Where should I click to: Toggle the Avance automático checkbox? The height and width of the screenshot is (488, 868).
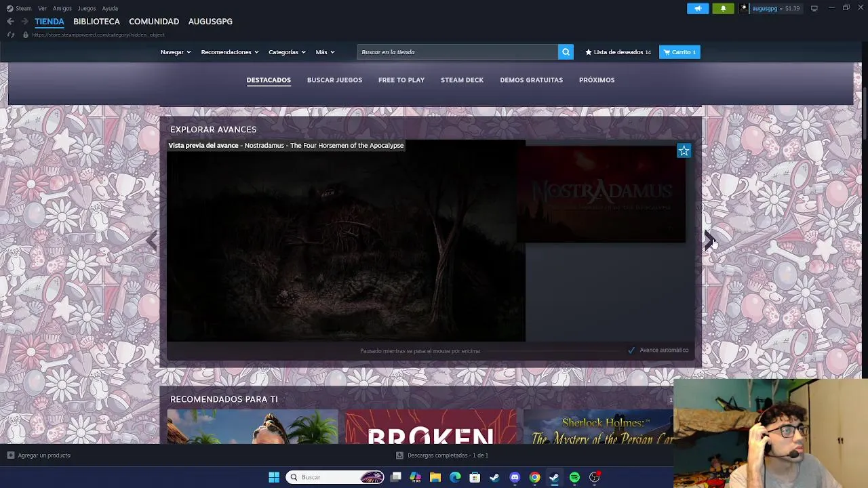(631, 350)
